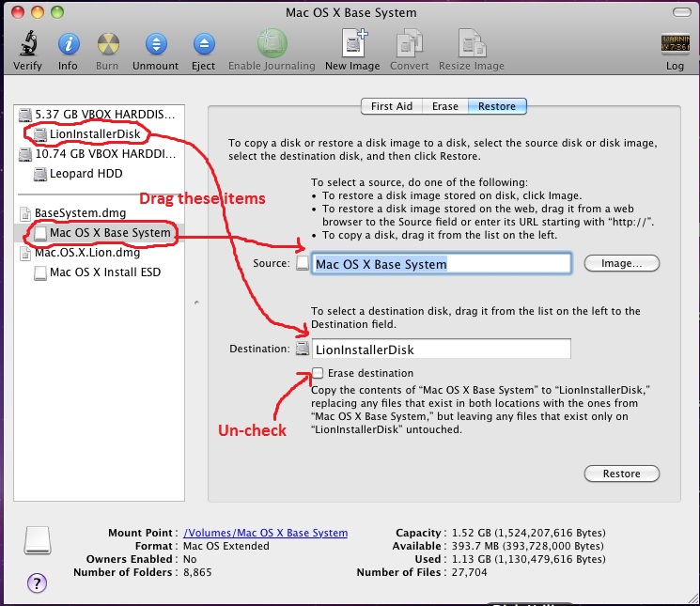Click the file icon beside BaseSystem.dmg
700x606 pixels.
click(x=25, y=213)
